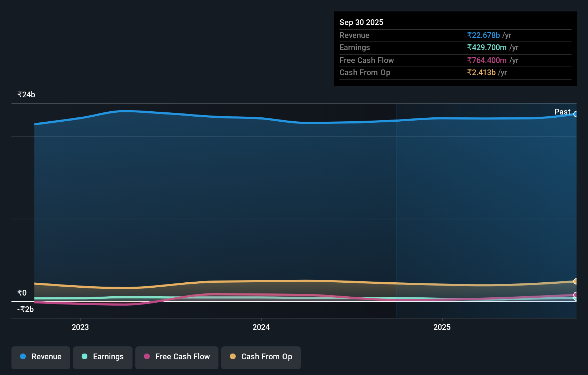The height and width of the screenshot is (375, 588).
Task: Click the yellow Cash From Op legend dot
Action: (x=233, y=357)
